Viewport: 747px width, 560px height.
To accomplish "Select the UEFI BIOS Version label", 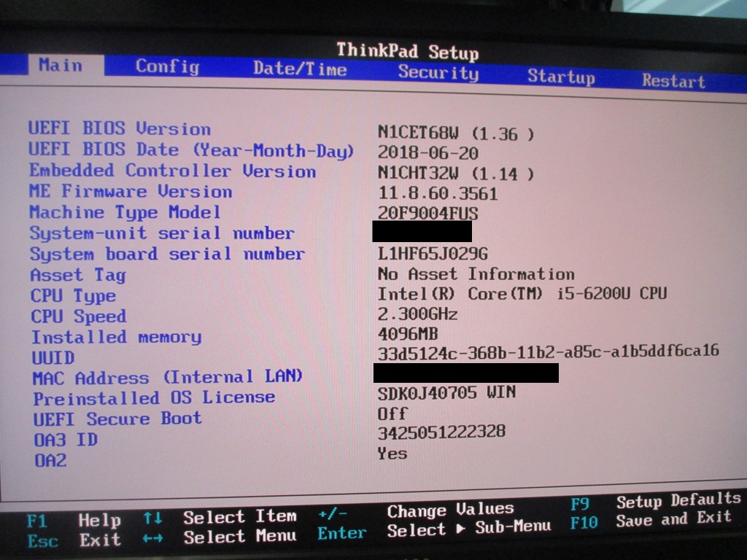I will 120,128.
